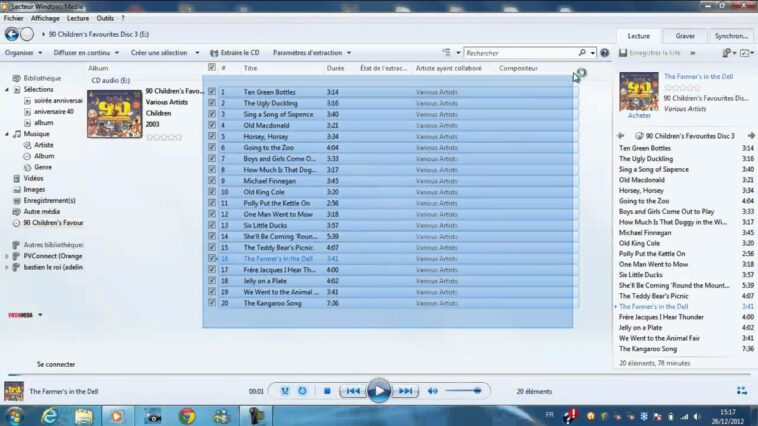758x426 pixels.
Task: Skip to the next track
Action: [x=405, y=391]
